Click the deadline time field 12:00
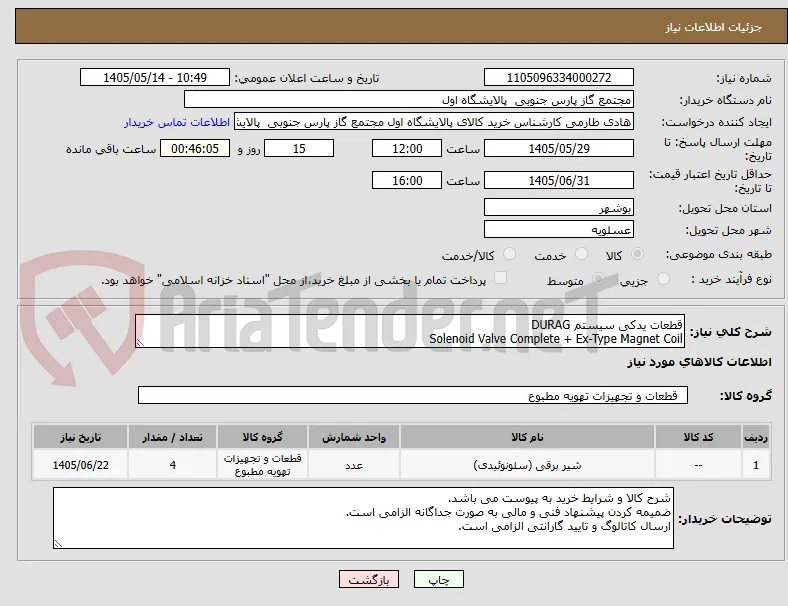The image size is (788, 606). coord(407,149)
